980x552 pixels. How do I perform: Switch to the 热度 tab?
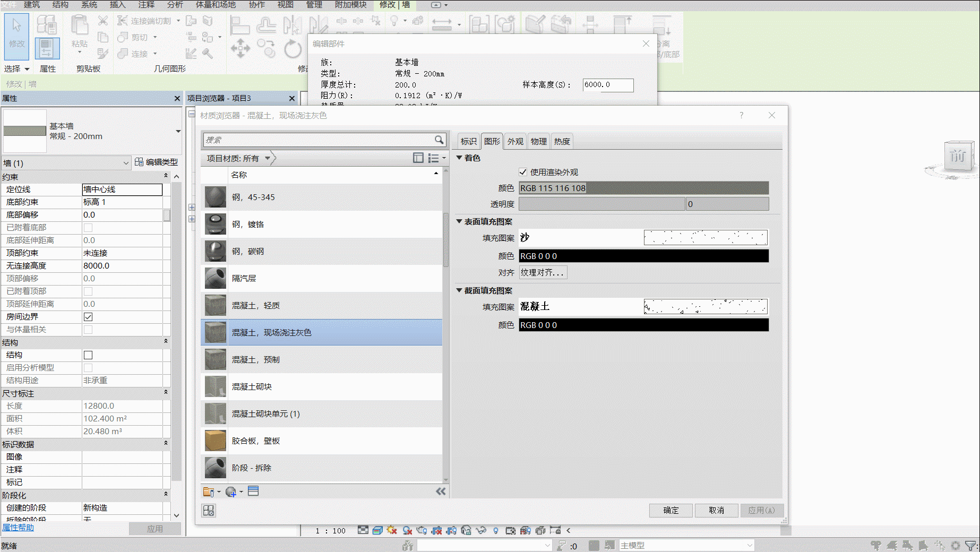(562, 141)
